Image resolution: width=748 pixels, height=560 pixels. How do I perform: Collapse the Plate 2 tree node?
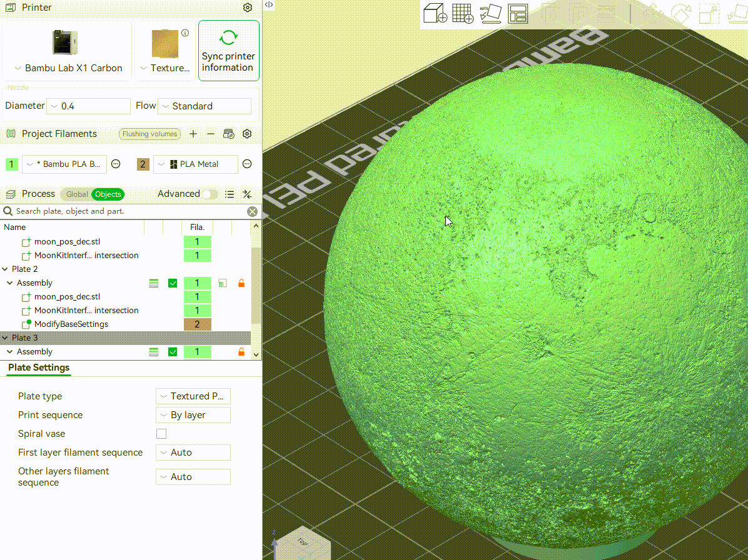pos(5,269)
